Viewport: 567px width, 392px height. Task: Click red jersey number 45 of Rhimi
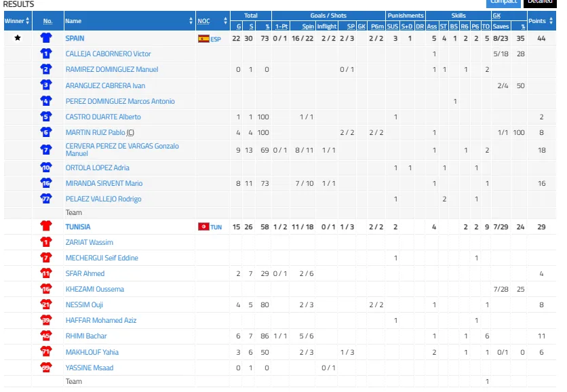click(46, 336)
